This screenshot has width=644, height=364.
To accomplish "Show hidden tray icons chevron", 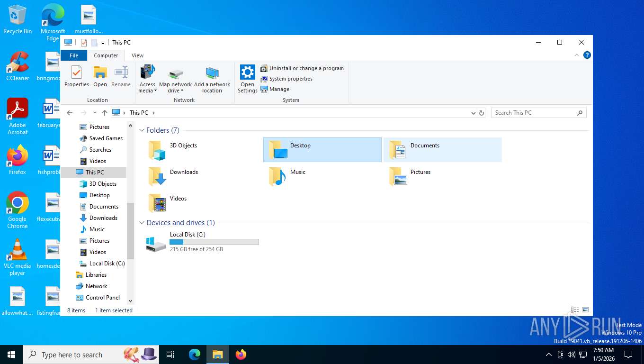I will coord(549,355).
